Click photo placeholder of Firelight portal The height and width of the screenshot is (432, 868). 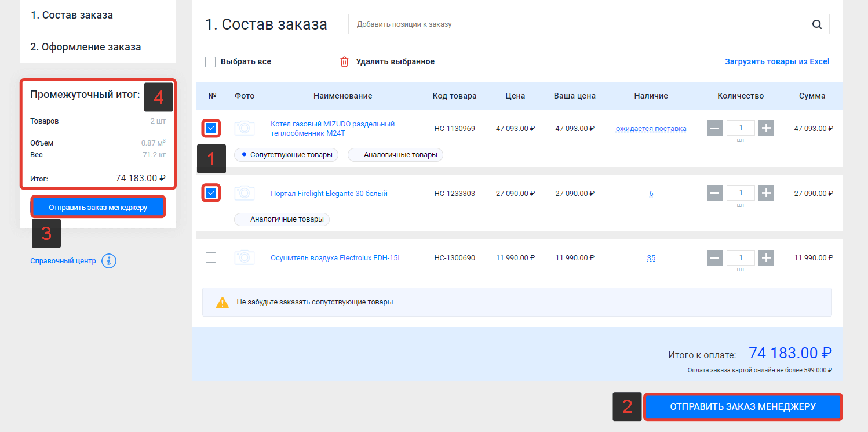click(x=245, y=193)
